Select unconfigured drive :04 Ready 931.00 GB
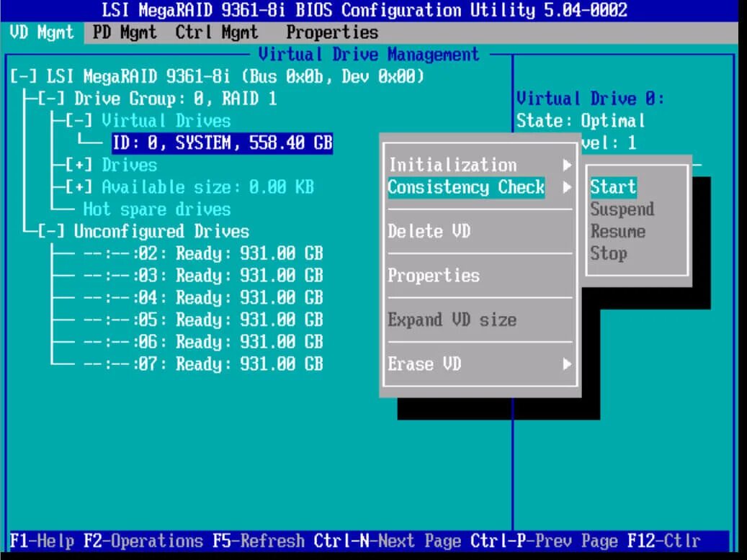Screen dimensions: 747x560 click(x=203, y=298)
